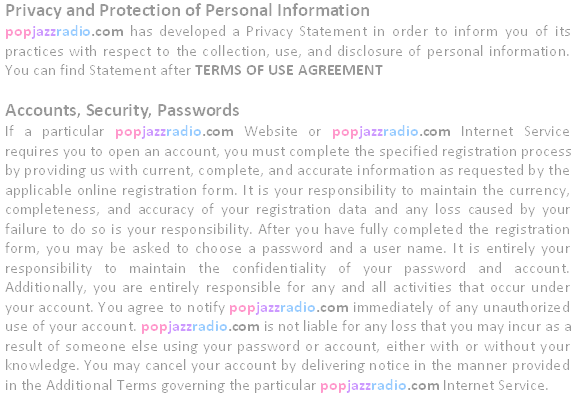Image resolution: width=583 pixels, height=406 pixels.
Task: Click the bold 'TERMS OF USE AGREEMENT' text
Action: pos(289,70)
